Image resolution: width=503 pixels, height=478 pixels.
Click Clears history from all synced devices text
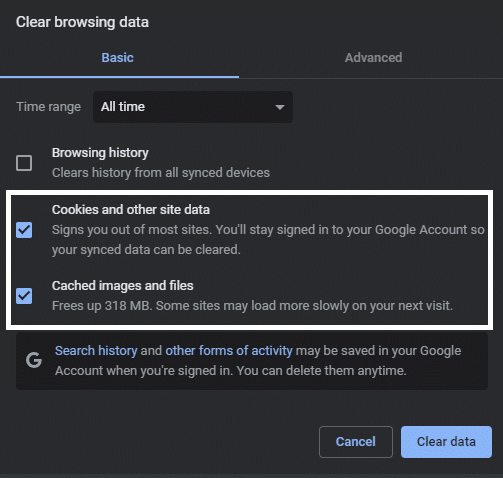tap(161, 173)
